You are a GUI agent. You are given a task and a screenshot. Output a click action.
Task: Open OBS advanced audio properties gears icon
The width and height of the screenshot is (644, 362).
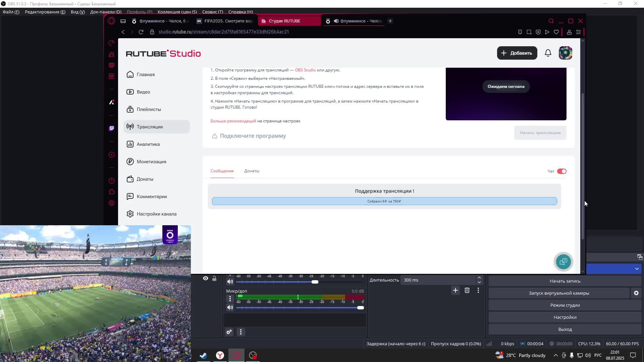tap(229, 332)
